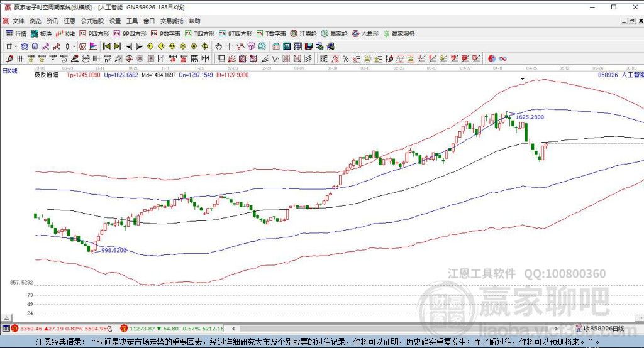Click the 1625.2300 price high label

[x=530, y=117]
